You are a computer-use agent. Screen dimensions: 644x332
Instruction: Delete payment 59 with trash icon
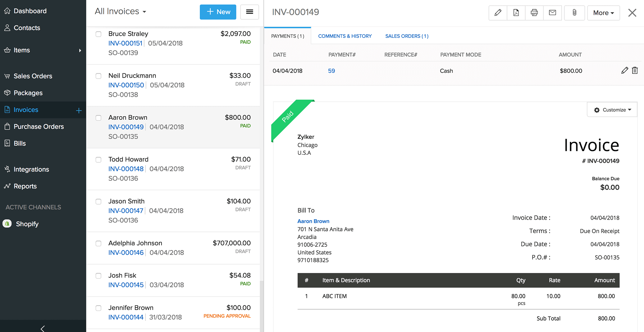pyautogui.click(x=635, y=71)
